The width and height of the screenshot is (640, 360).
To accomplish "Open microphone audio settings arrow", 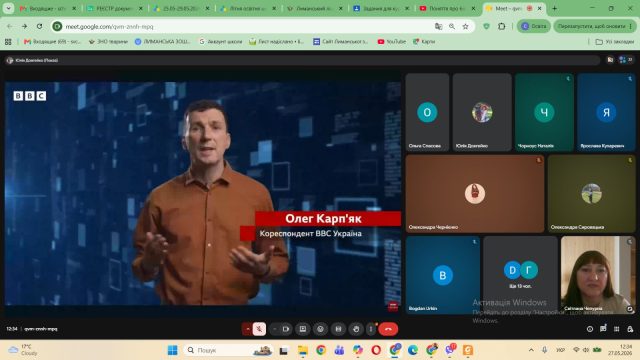I will tap(247, 329).
